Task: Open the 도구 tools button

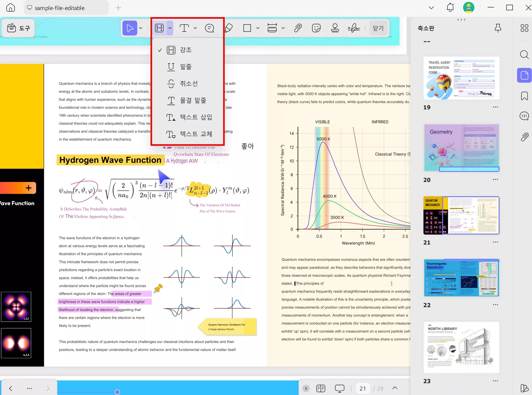Action: pyautogui.click(x=18, y=28)
